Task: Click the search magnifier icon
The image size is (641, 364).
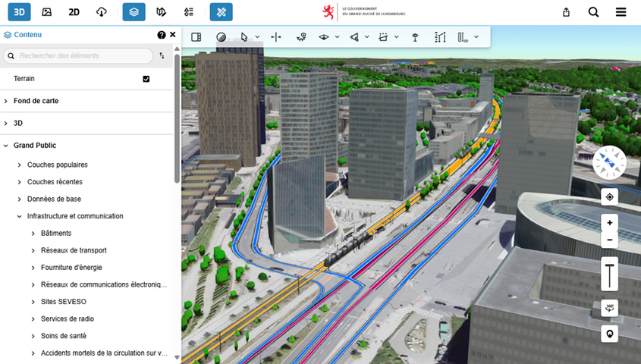Action: pyautogui.click(x=593, y=12)
